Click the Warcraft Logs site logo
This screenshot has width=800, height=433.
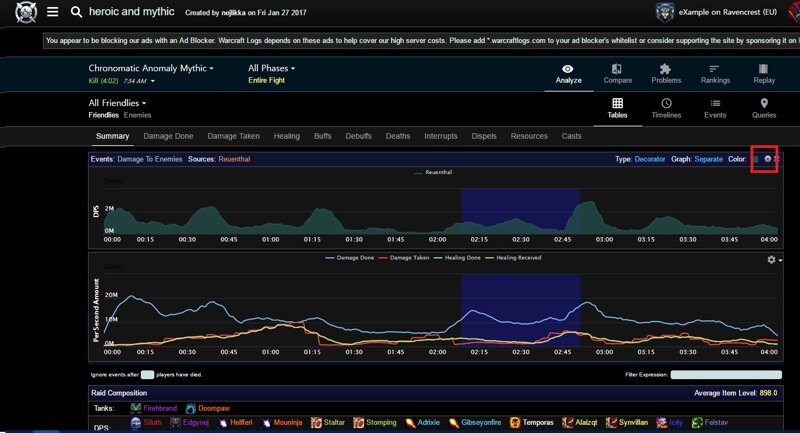(x=26, y=12)
